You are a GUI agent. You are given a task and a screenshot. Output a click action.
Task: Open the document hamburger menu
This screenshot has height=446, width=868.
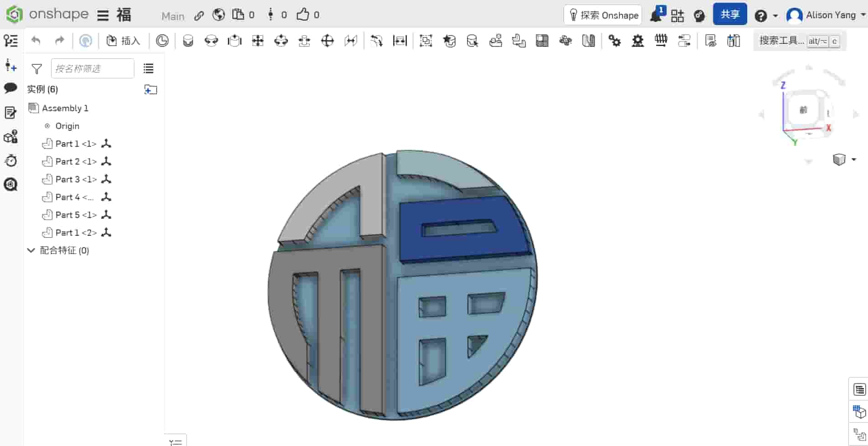[x=103, y=15]
